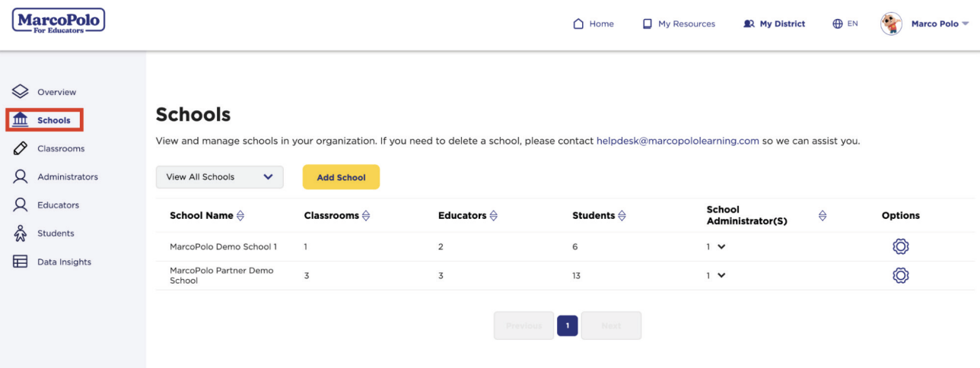Viewport: 980px width, 368px height.
Task: Go to Classrooms in the sidebar
Action: point(61,148)
